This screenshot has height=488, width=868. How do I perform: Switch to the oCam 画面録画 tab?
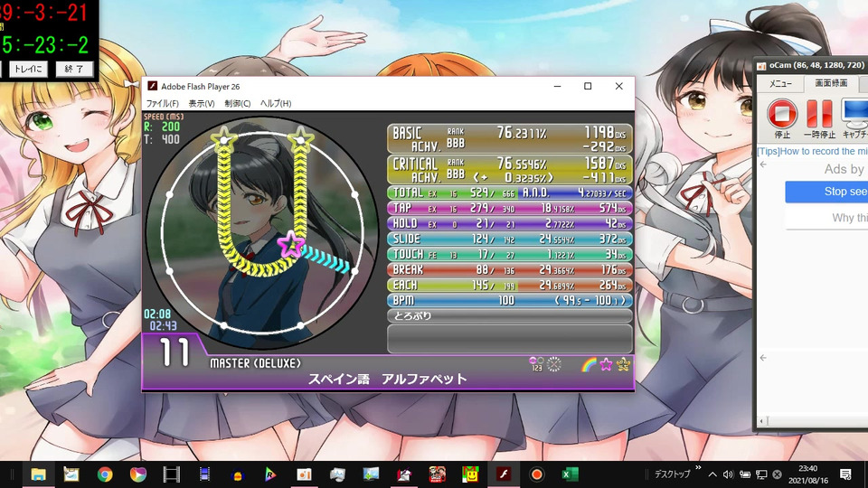click(831, 83)
